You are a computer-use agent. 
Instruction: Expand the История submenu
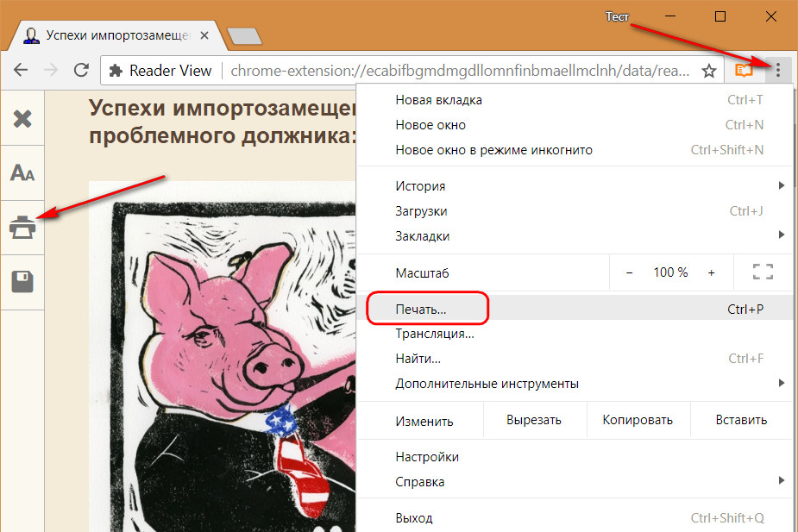pos(575,186)
